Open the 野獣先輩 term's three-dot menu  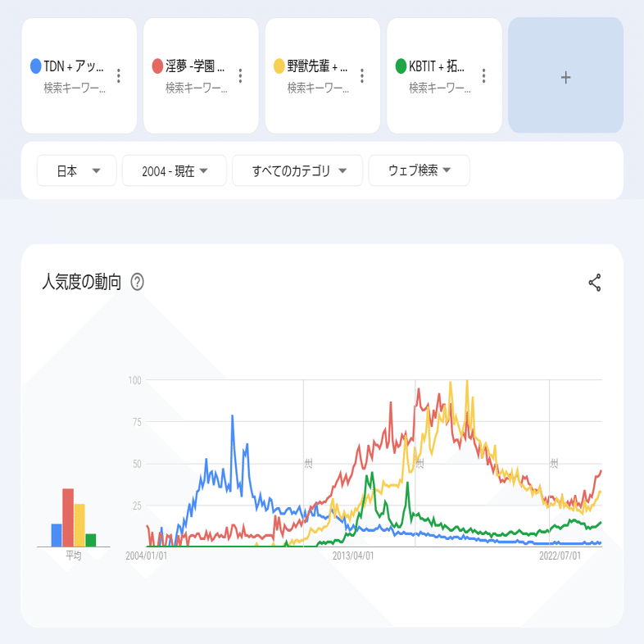[361, 76]
